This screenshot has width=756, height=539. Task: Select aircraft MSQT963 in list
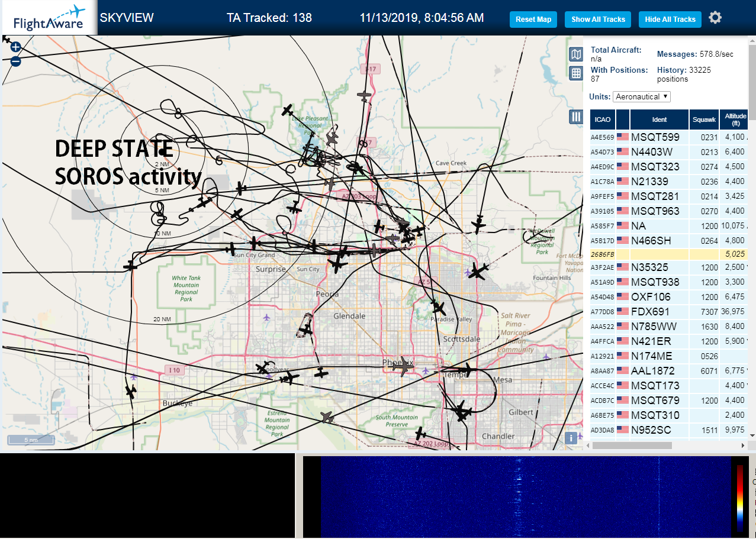[669, 211]
